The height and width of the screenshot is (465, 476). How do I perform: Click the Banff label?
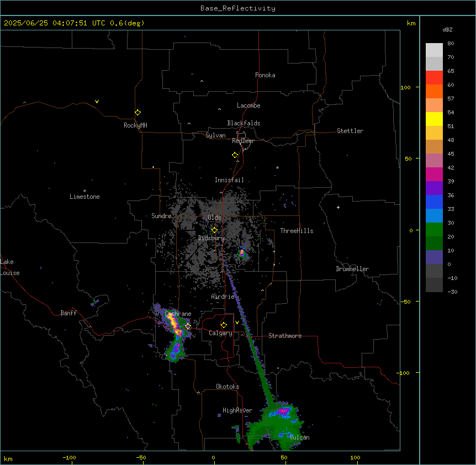[68, 313]
